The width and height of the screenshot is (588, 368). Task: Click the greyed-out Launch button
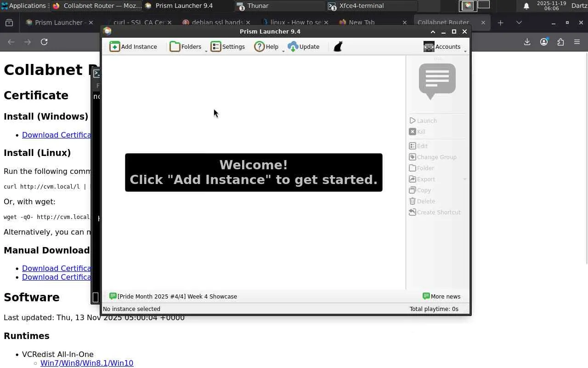tap(423, 121)
